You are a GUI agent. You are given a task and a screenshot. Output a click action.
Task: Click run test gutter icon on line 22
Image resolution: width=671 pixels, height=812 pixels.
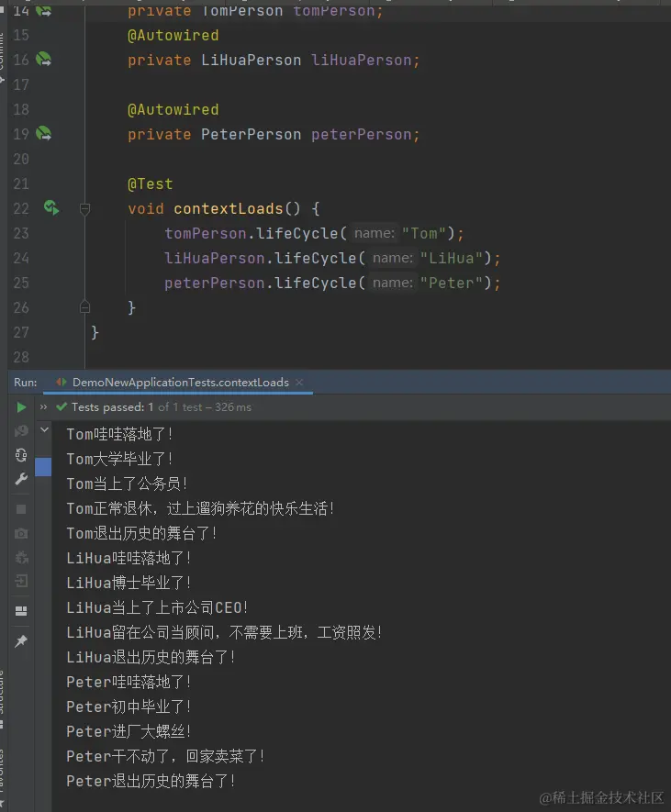tap(50, 207)
